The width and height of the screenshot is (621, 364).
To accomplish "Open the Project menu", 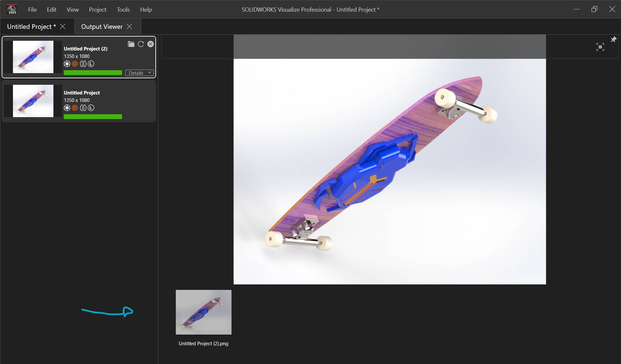I will tap(97, 9).
